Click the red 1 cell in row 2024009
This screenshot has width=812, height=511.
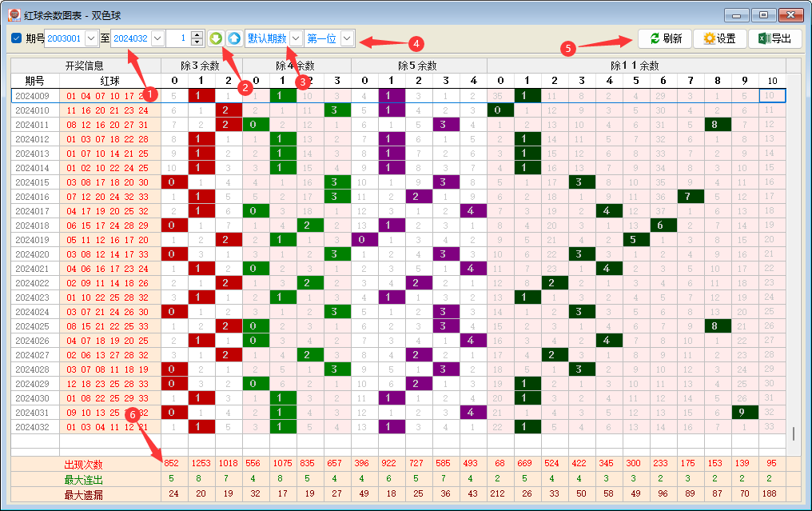pos(201,96)
